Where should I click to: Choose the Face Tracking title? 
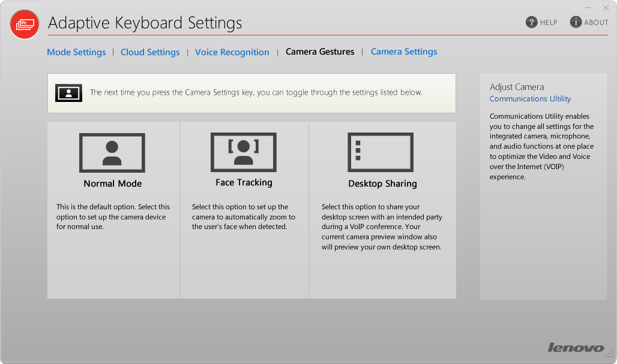[244, 183]
